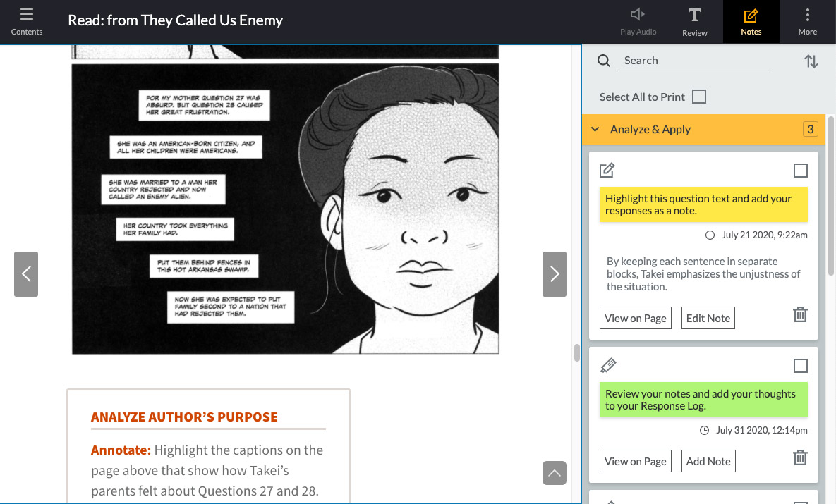Click the 'Select All to Print' label
Screen dimensions: 836x504
[642, 97]
